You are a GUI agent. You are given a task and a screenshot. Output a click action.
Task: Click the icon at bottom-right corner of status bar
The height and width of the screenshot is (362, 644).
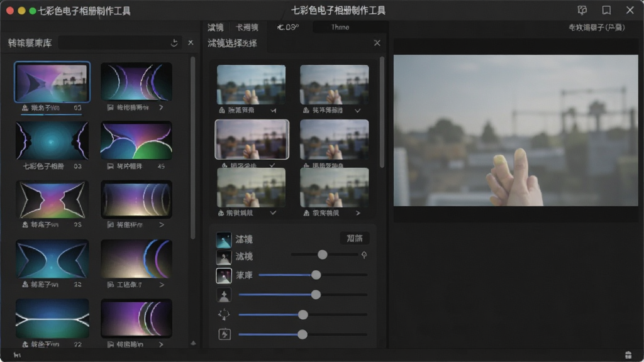pos(628,355)
